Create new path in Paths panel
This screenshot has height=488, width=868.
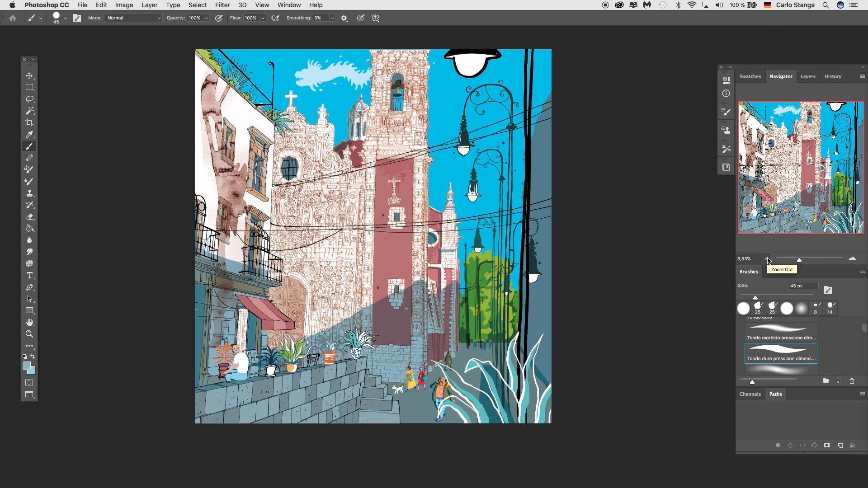840,446
